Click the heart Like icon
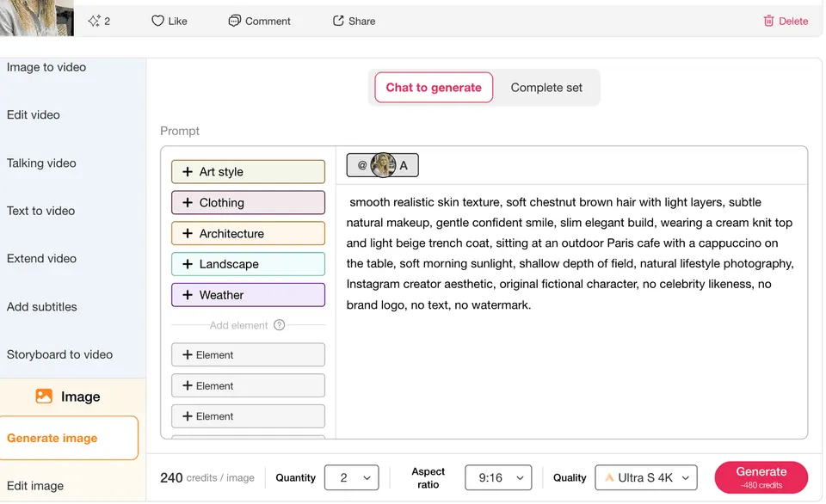The image size is (826, 504). pos(157,21)
